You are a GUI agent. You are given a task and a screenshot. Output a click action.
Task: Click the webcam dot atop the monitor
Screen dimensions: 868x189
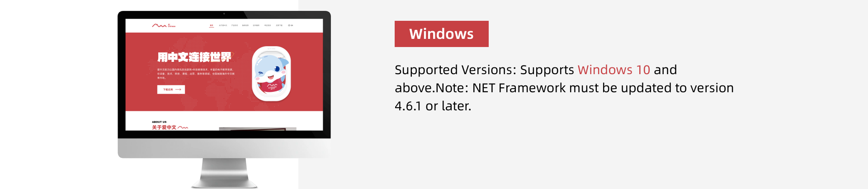[x=224, y=14]
